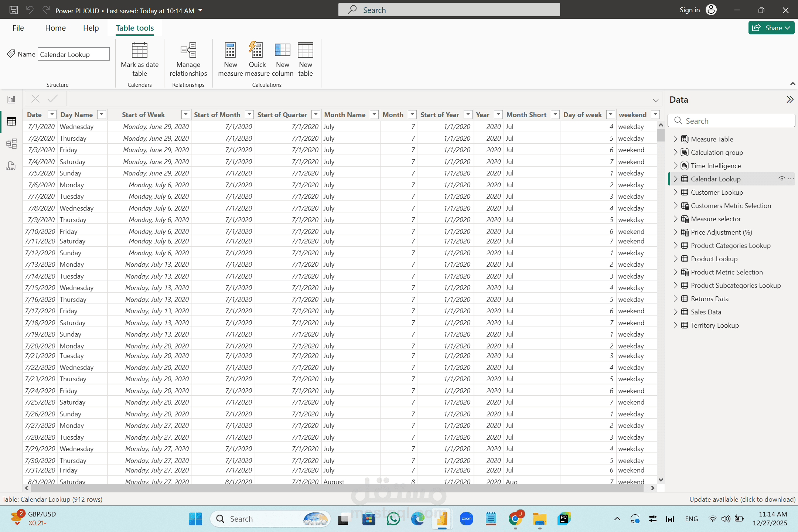Switch to Table view icon

pos(11,121)
